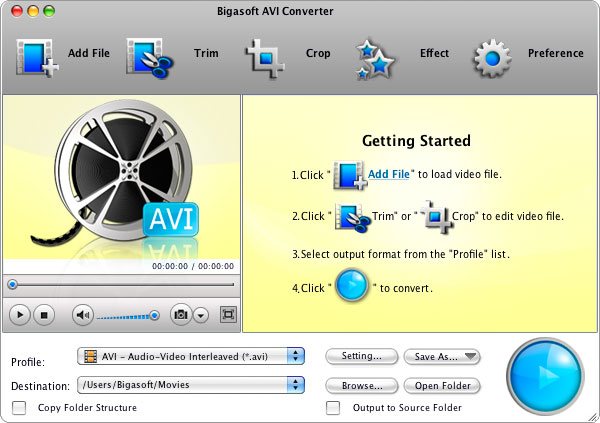Open the Destination path dropdown
Viewport: 600px width, 423px height.
click(x=191, y=385)
